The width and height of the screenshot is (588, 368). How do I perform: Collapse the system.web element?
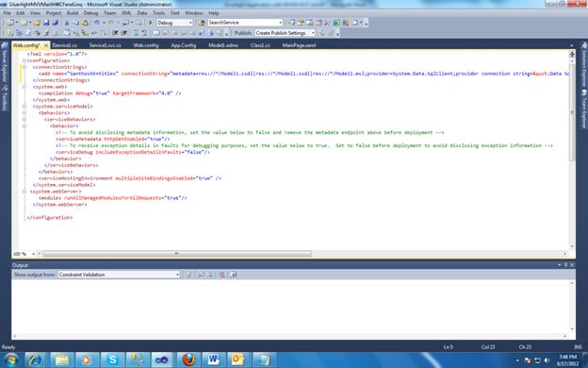tap(24, 87)
